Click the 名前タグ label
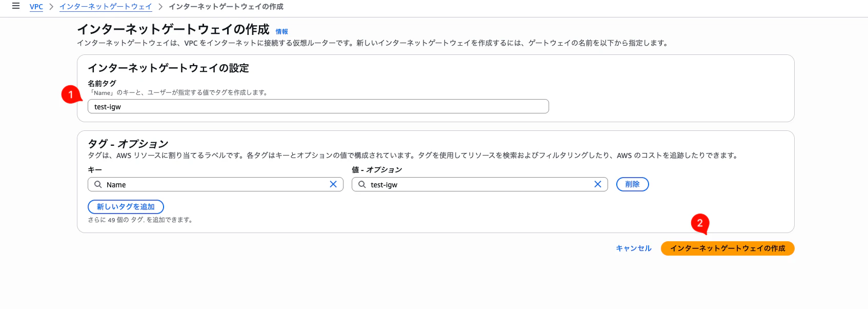868x309 pixels. click(x=102, y=83)
